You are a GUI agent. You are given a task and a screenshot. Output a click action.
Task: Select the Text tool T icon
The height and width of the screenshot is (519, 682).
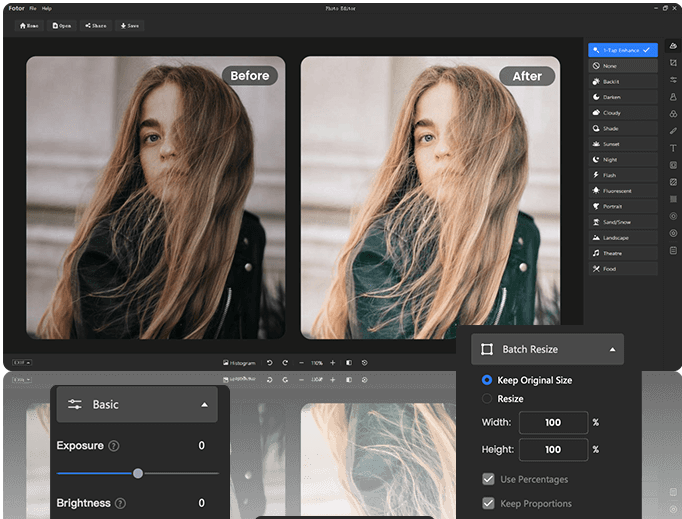coord(673,148)
